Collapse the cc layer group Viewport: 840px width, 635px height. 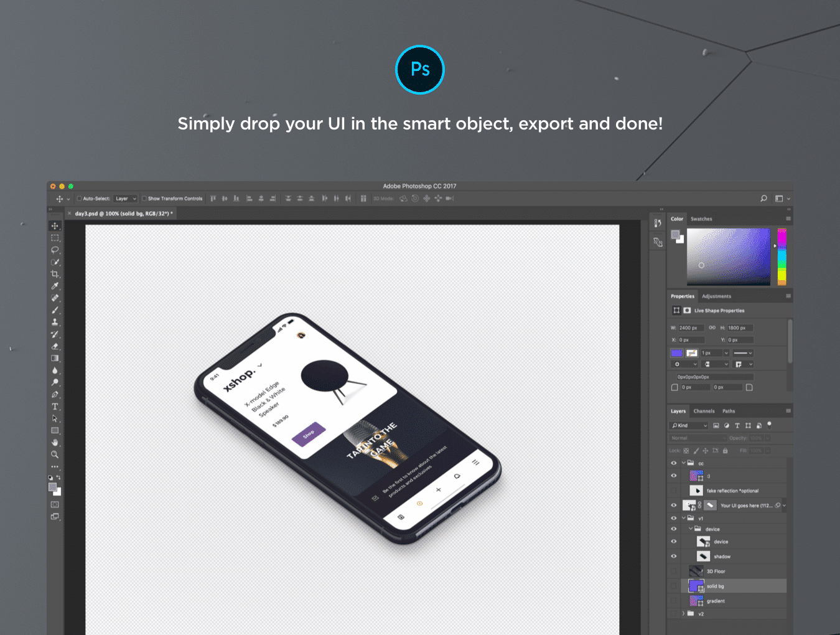tap(683, 463)
